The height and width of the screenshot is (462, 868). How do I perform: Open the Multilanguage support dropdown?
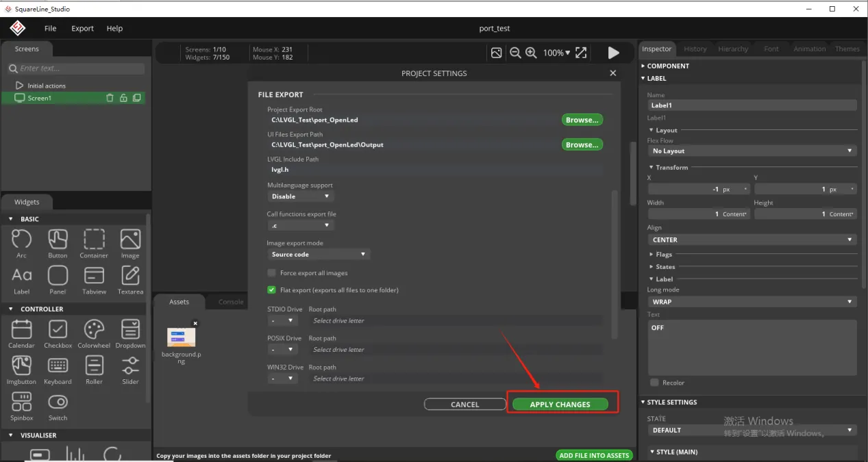point(299,196)
